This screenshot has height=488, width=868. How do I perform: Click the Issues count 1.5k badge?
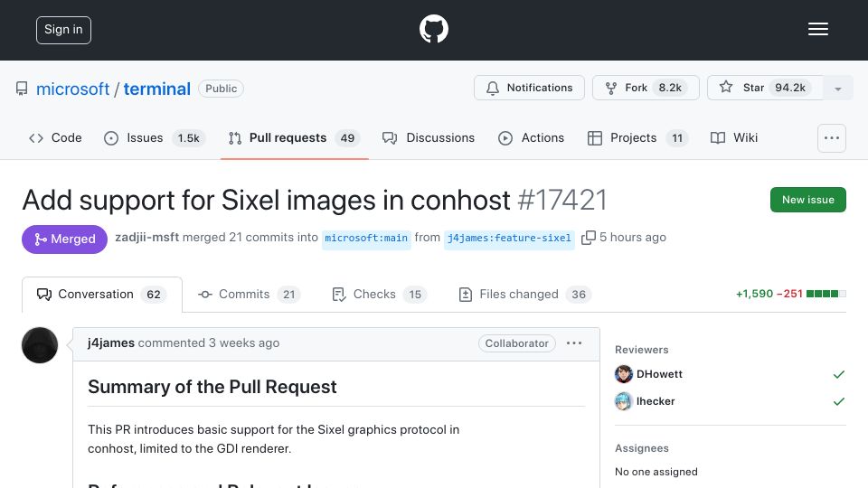[188, 137]
